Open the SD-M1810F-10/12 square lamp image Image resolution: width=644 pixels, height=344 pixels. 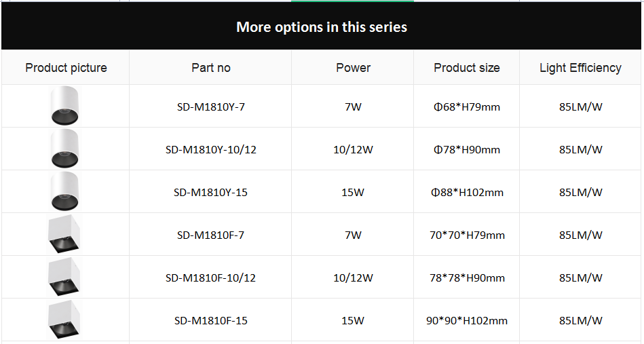coord(64,277)
